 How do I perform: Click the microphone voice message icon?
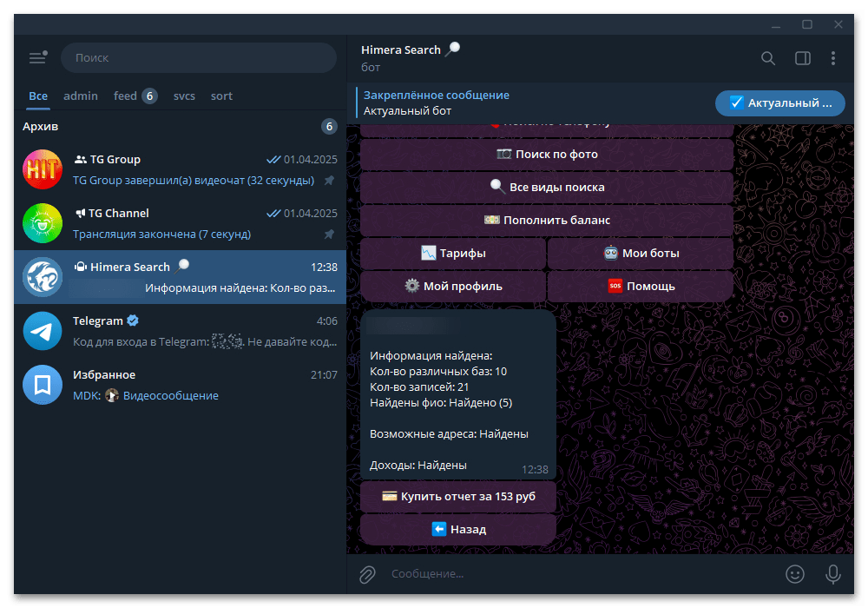click(833, 574)
